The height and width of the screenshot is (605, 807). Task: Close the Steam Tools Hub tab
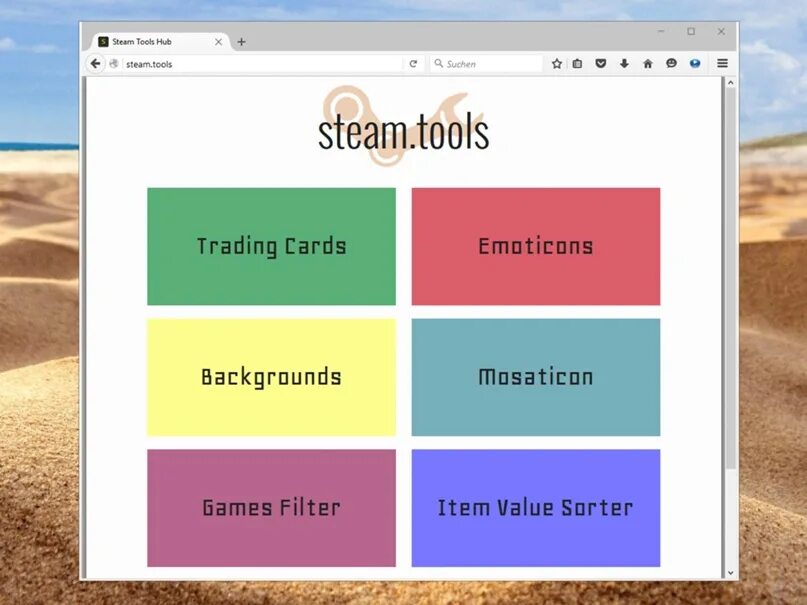pyautogui.click(x=219, y=42)
